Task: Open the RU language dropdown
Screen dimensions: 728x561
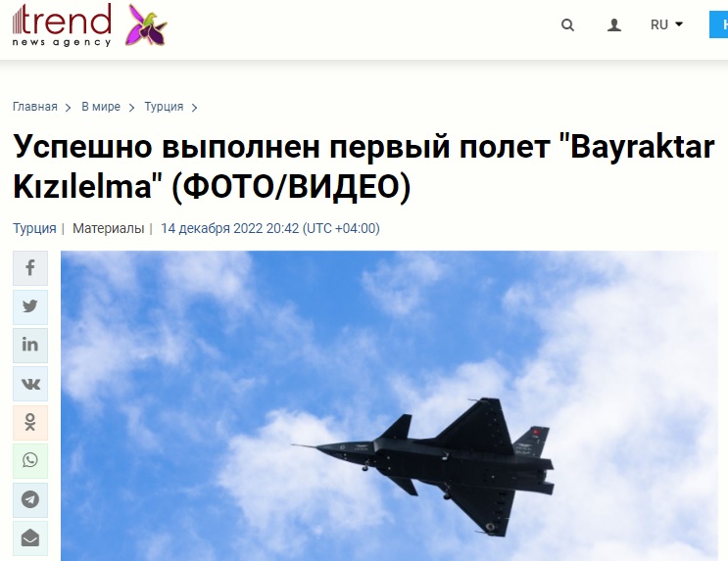Action: (666, 24)
